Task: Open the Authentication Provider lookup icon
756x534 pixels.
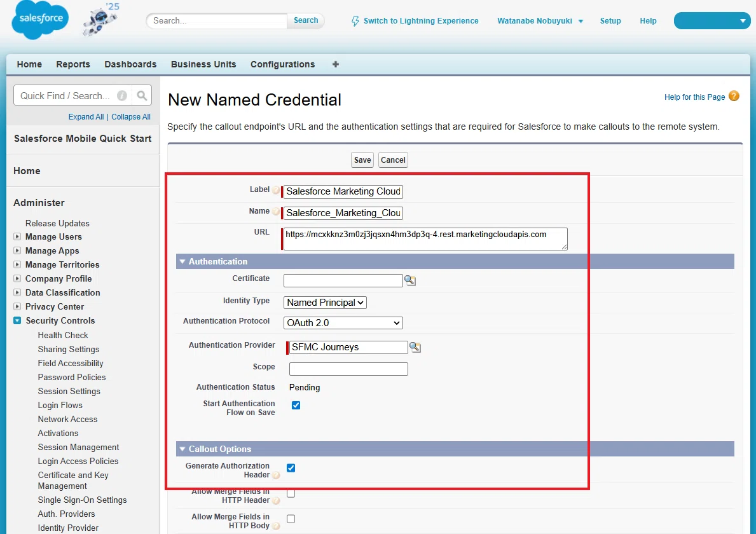Action: point(415,347)
